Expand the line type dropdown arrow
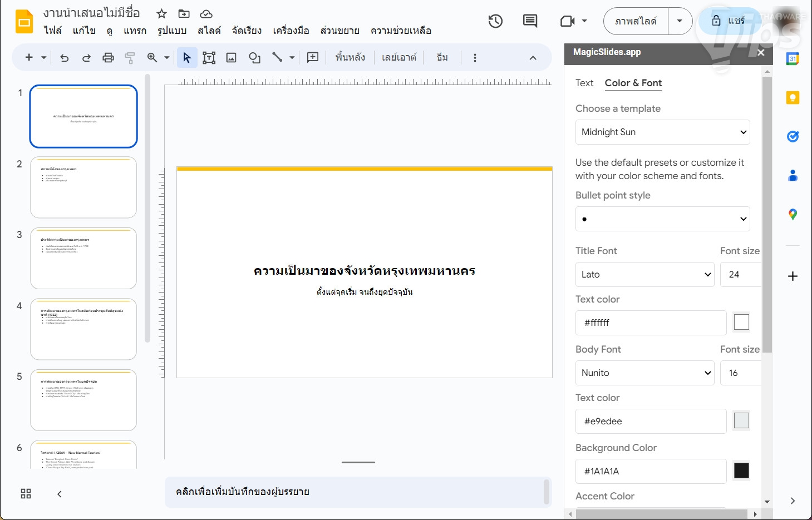Image resolution: width=812 pixels, height=520 pixels. tap(292, 57)
